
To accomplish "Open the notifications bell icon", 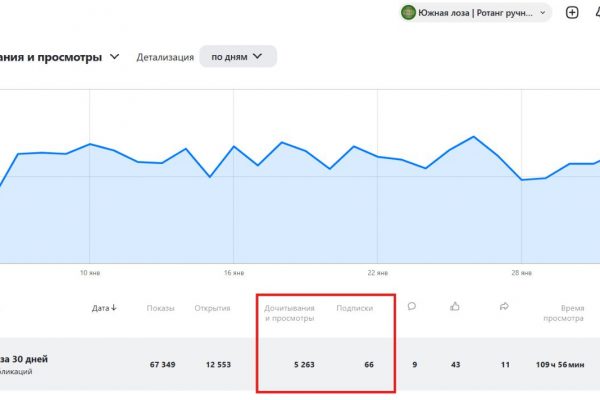I will [x=596, y=13].
